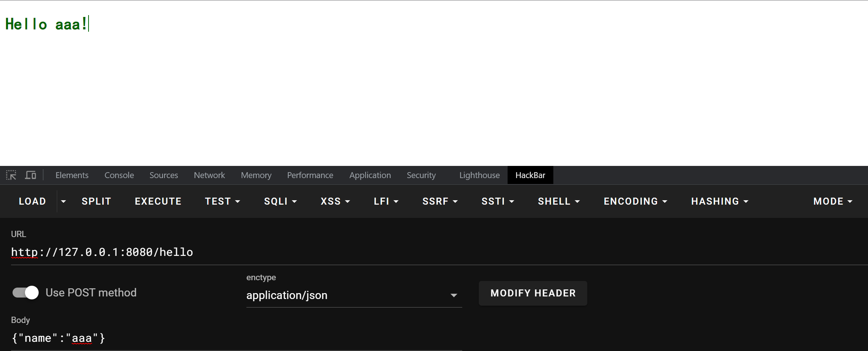This screenshot has height=351, width=868.
Task: Expand the LFI options menu
Action: click(385, 201)
